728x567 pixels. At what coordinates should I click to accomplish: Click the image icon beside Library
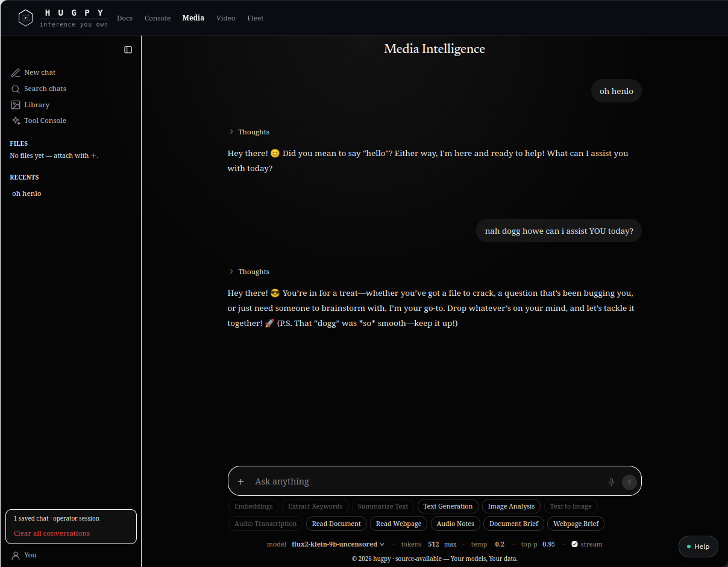pyautogui.click(x=16, y=105)
